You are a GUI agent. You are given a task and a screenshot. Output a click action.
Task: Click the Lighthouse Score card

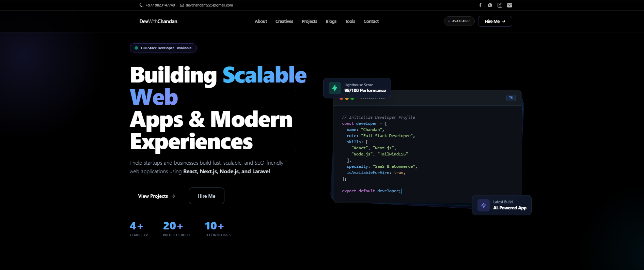pos(357,88)
